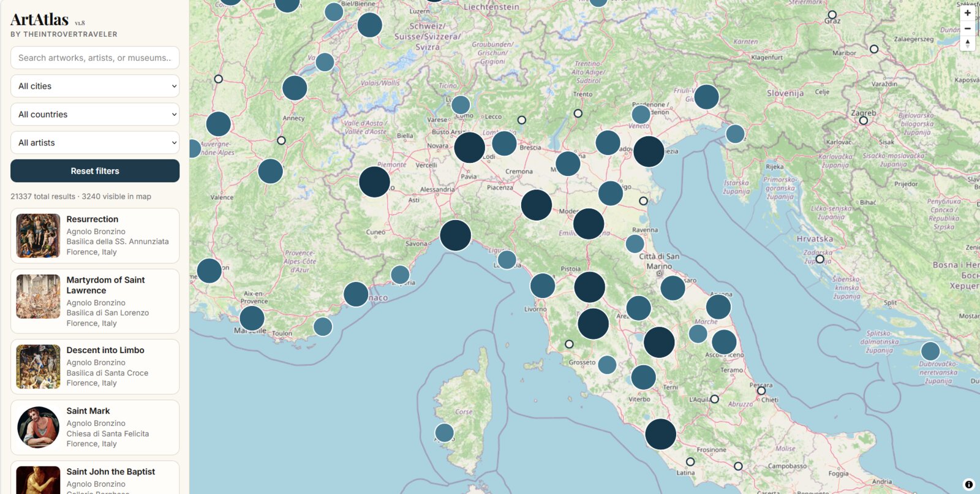Open the Resurrection artwork thumbnail

coord(38,235)
